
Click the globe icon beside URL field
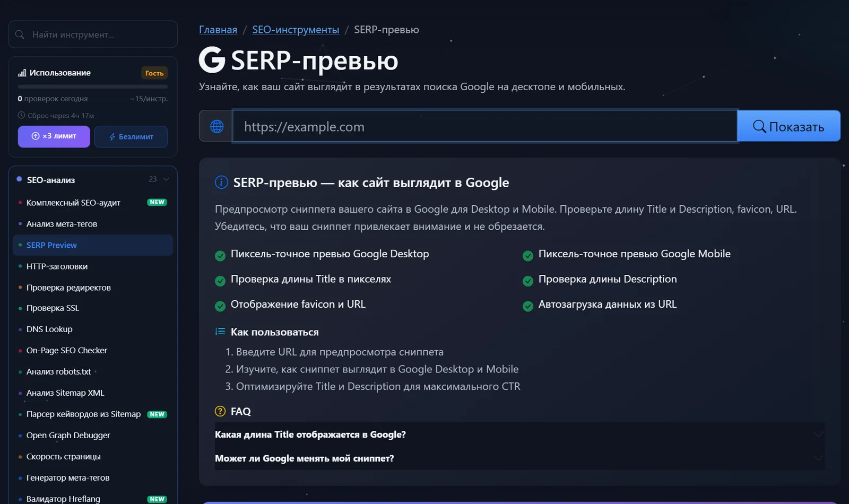coord(216,126)
